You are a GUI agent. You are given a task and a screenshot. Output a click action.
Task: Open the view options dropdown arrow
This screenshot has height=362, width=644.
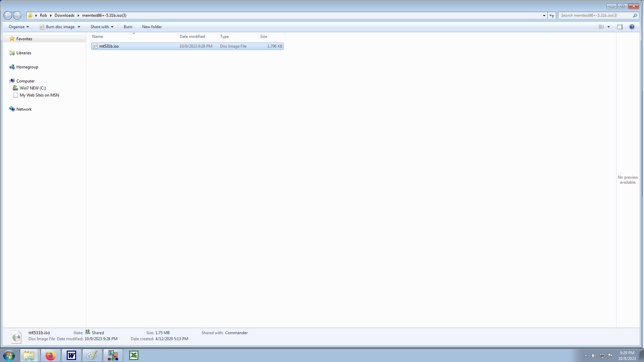point(608,27)
